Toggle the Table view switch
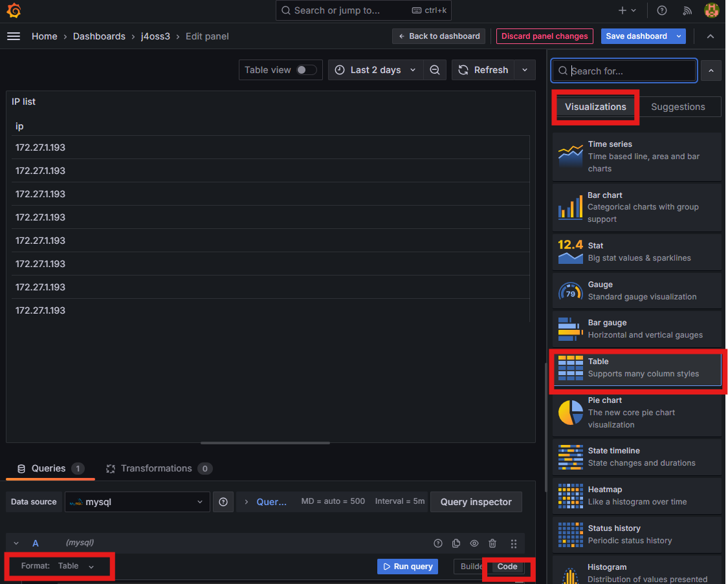This screenshot has height=584, width=728. click(306, 70)
